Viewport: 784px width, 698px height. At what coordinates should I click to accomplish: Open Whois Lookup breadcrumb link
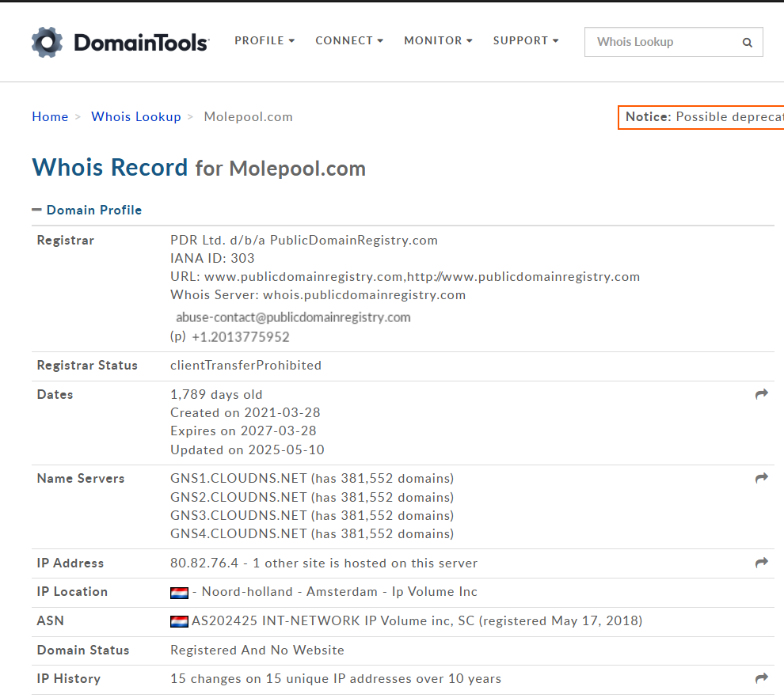pos(136,116)
